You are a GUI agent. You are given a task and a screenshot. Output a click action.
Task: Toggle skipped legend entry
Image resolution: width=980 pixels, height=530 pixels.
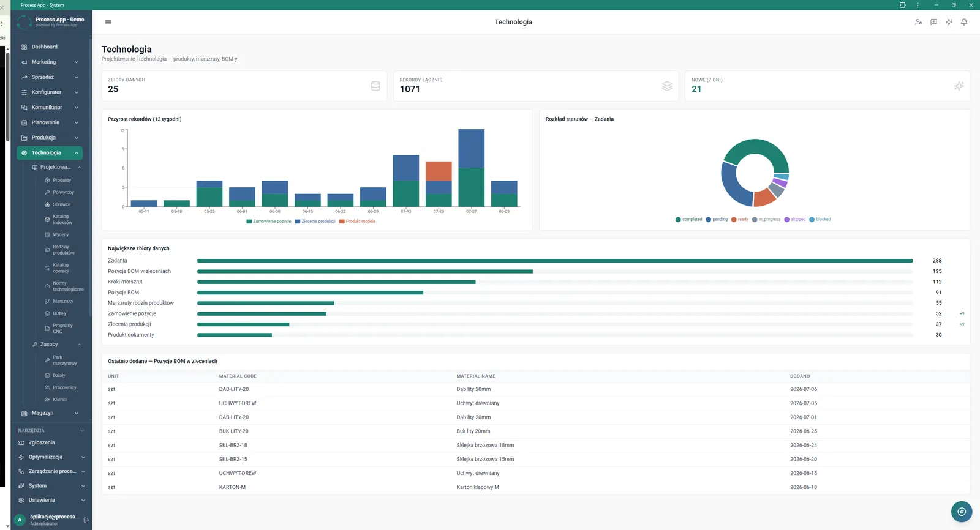point(795,219)
